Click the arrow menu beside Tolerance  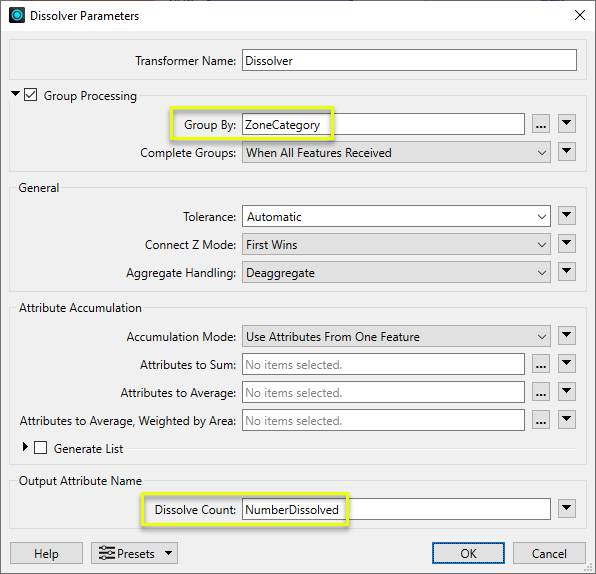[567, 216]
